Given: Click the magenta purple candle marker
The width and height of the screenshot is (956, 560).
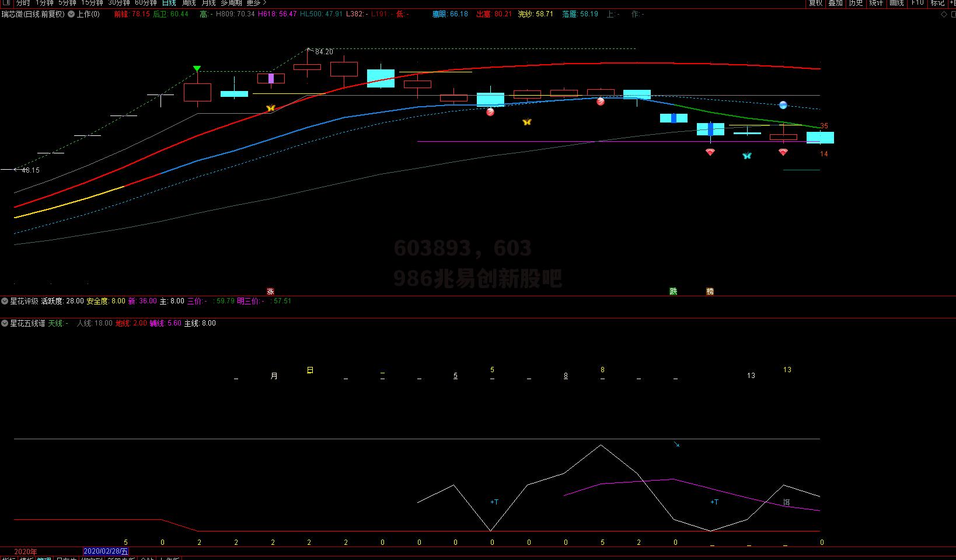Looking at the screenshot, I should coord(271,78).
